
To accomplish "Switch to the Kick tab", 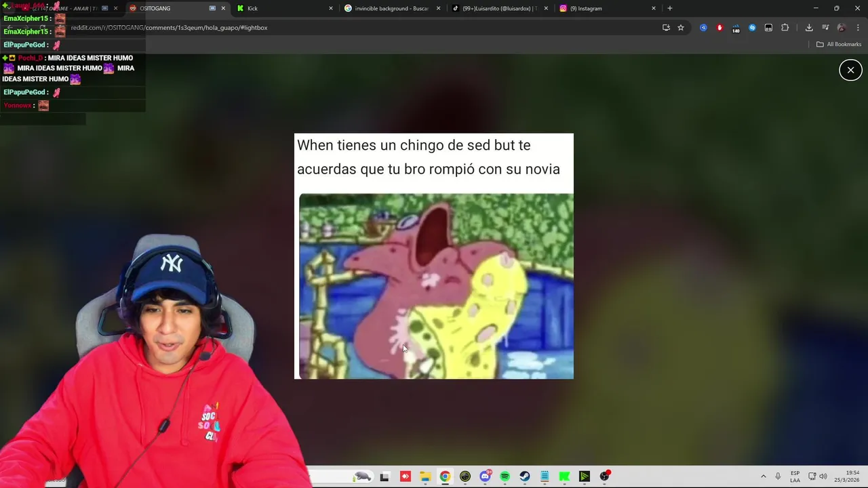I will coord(285,8).
